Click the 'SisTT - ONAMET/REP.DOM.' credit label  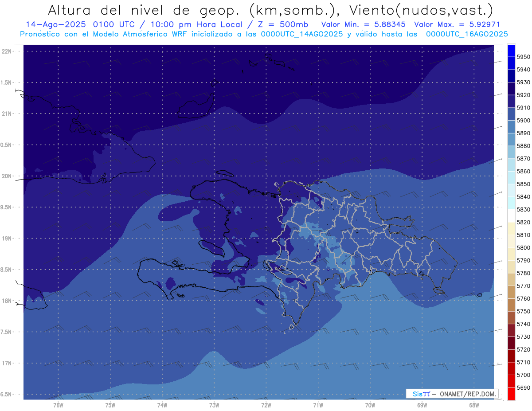click(x=452, y=394)
